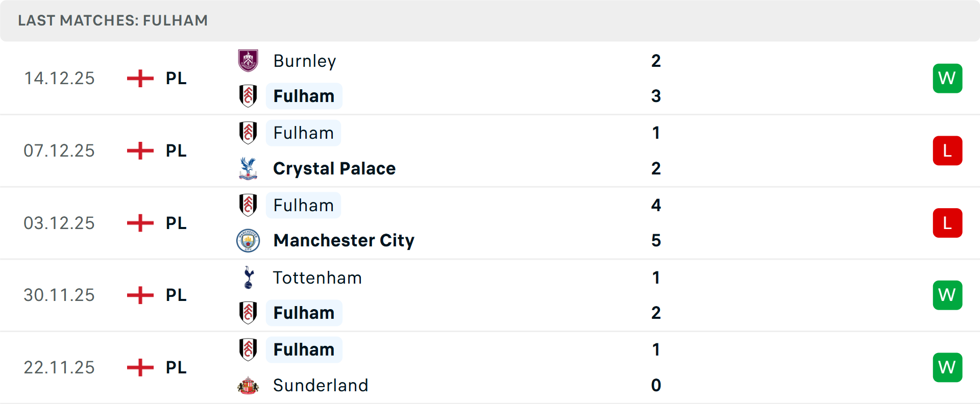Click the Sunderland club crest
The height and width of the screenshot is (404, 980).
click(248, 385)
